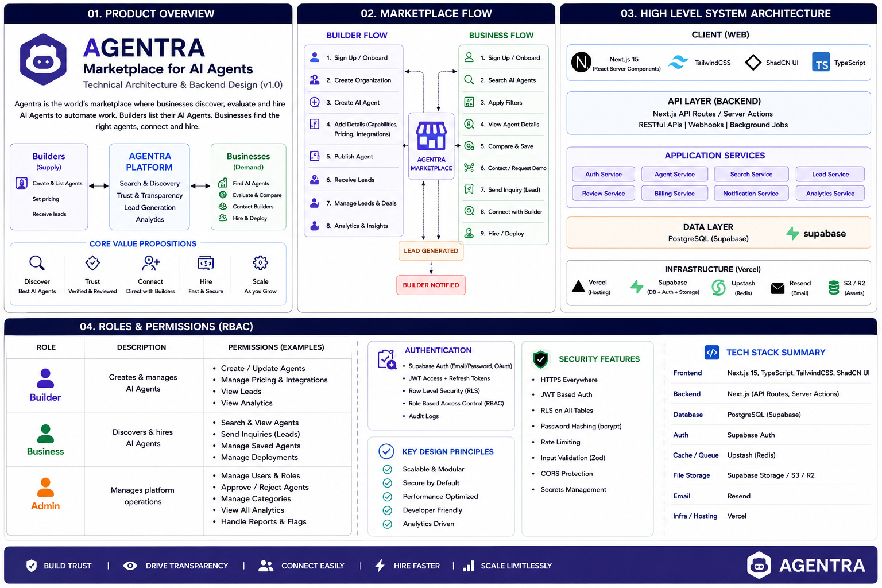Click the Hire Faster lightning icon
Image resolution: width=882 pixels, height=588 pixels.
[x=380, y=566]
